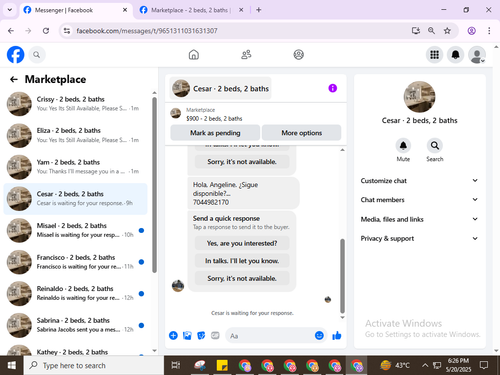This screenshot has width=500, height=375.
Task: Go back from Marketplace chats list
Action: point(14,79)
